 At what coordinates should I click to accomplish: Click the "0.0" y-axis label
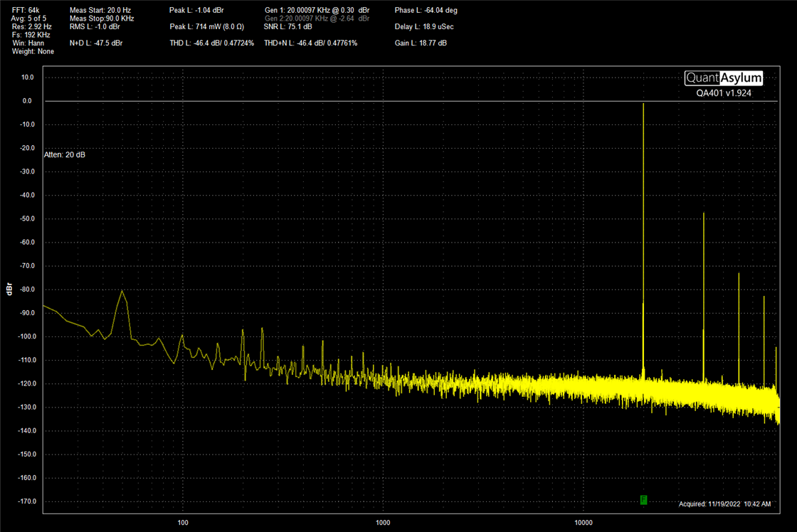point(27,100)
